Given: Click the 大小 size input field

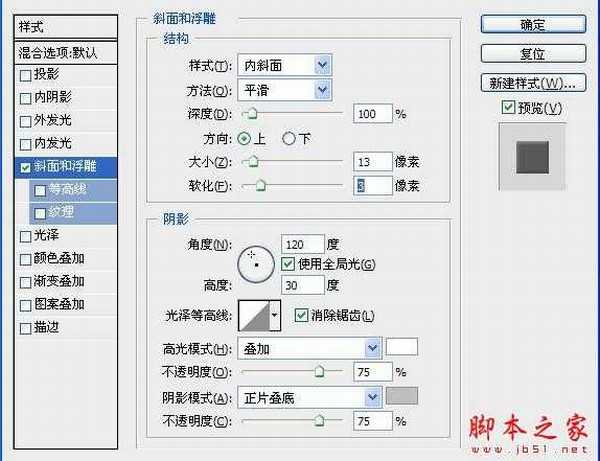Looking at the screenshot, I should [x=372, y=161].
